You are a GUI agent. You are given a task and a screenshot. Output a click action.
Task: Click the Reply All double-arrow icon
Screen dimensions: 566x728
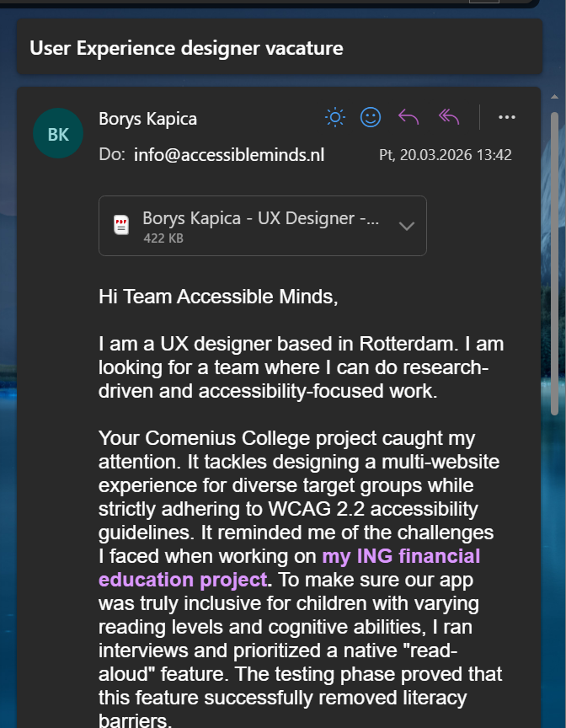(449, 117)
